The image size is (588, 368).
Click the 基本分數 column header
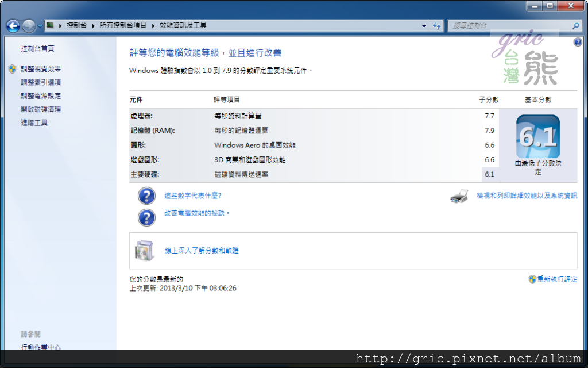(x=537, y=100)
